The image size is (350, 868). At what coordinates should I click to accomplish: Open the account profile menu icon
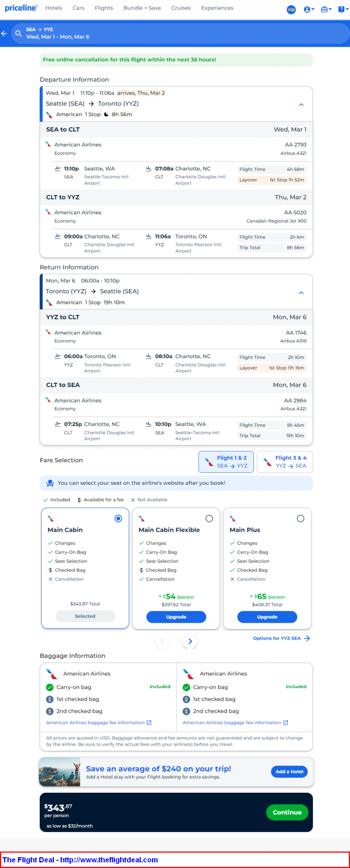pos(309,9)
